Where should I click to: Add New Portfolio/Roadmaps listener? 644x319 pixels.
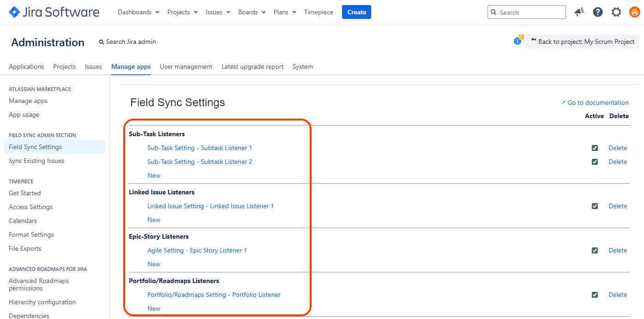pos(154,309)
